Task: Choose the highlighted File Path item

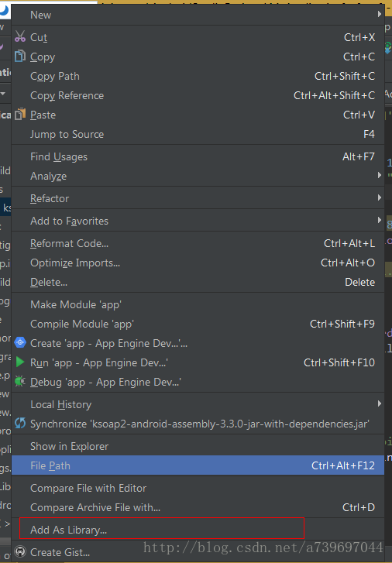Action: point(198,465)
